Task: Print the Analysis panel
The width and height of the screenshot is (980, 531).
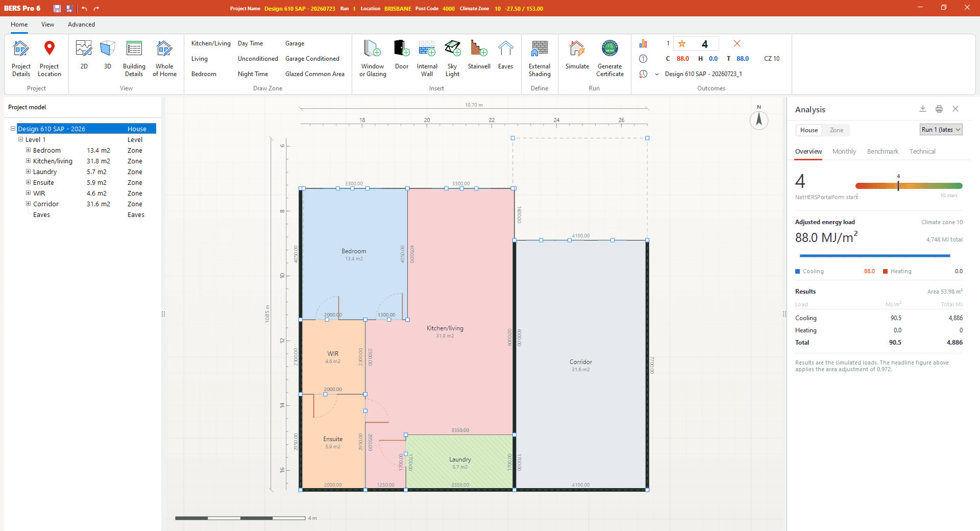Action: [x=939, y=109]
